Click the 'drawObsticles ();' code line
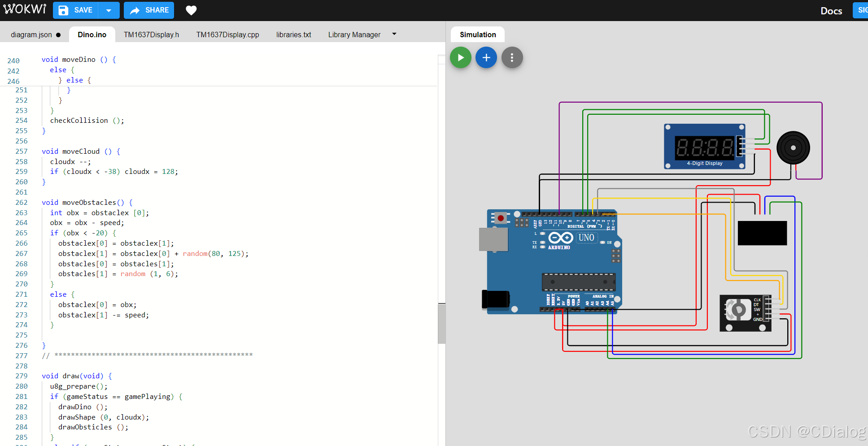This screenshot has height=446, width=868. pyautogui.click(x=93, y=427)
